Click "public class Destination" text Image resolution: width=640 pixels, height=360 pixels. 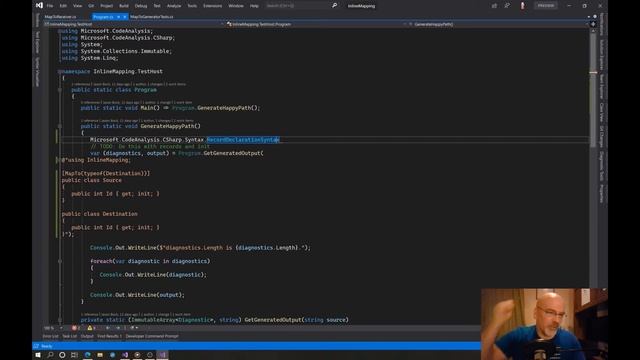point(100,214)
